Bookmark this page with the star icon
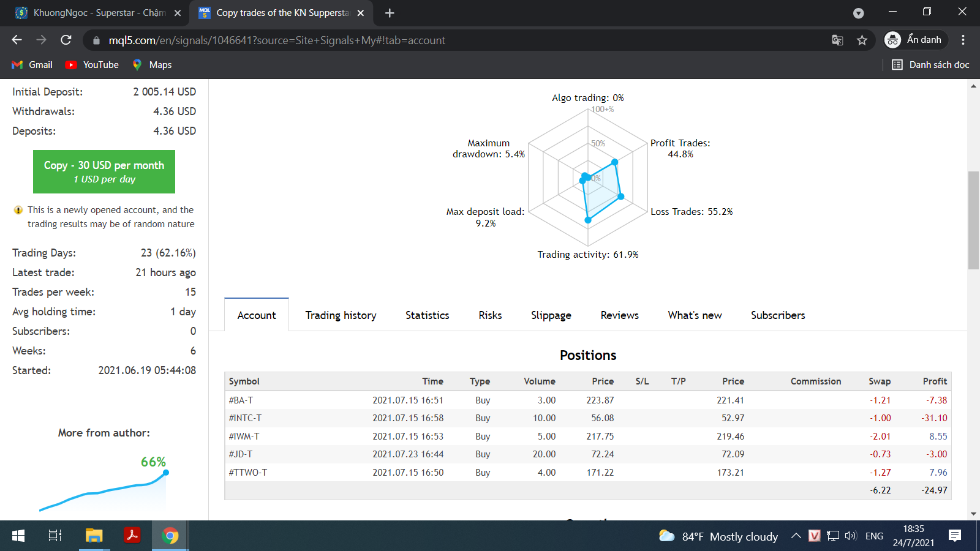The width and height of the screenshot is (980, 551). (862, 40)
